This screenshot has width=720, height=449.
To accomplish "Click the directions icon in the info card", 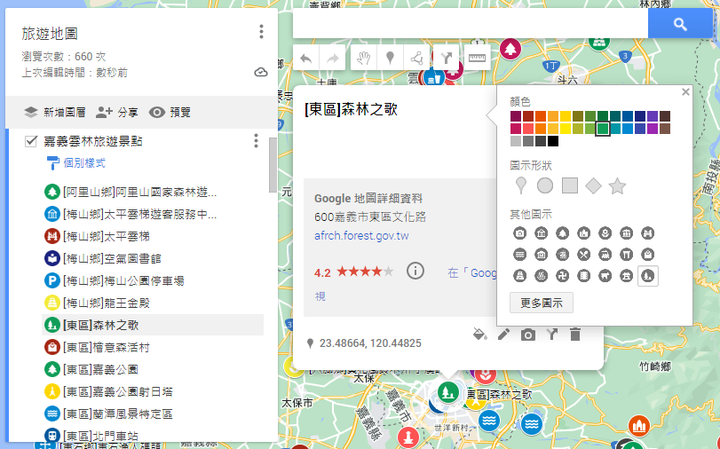I will tap(552, 335).
